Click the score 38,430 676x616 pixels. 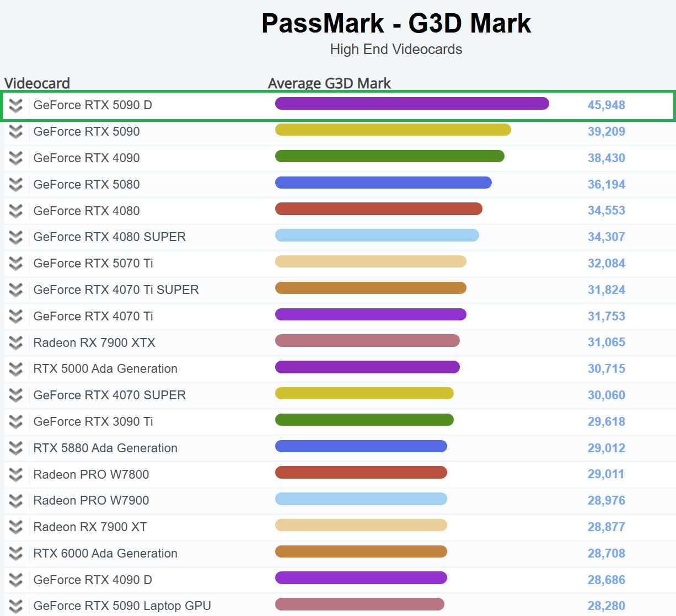(607, 158)
